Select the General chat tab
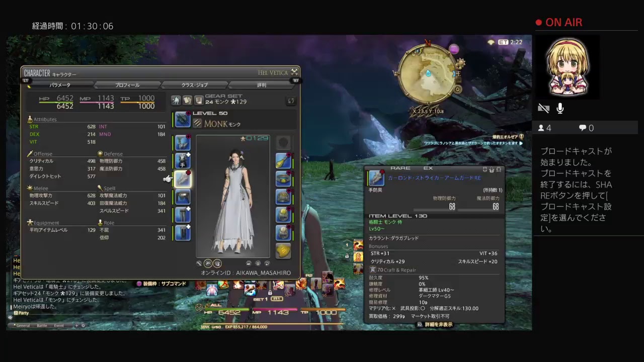This screenshot has width=644, height=362. pos(23,326)
